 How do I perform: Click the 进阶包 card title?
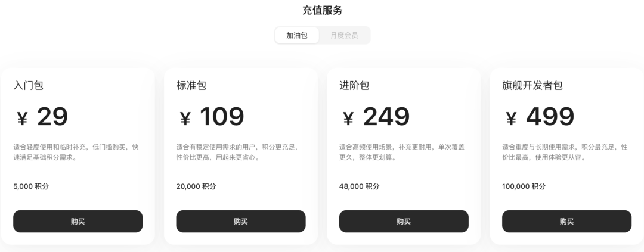[354, 85]
